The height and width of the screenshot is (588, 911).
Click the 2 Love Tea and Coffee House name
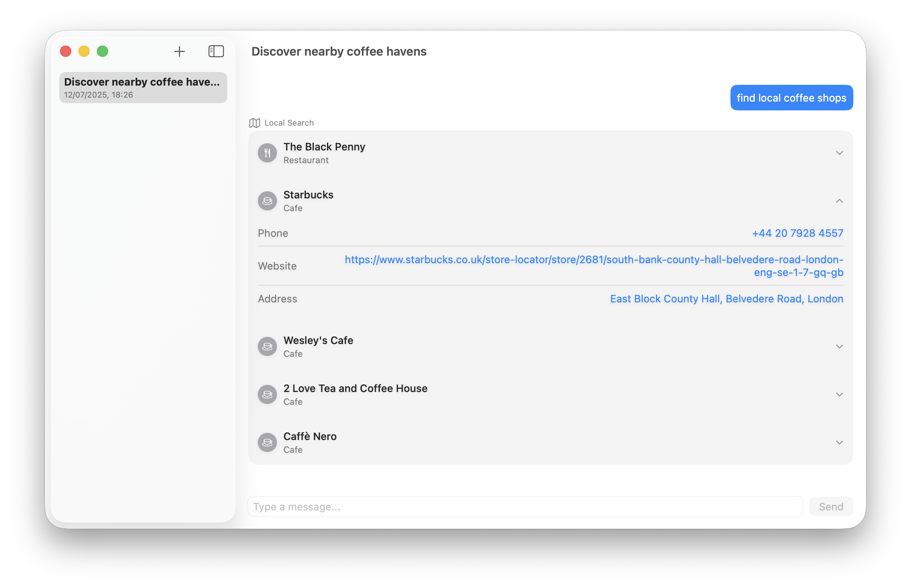click(355, 388)
